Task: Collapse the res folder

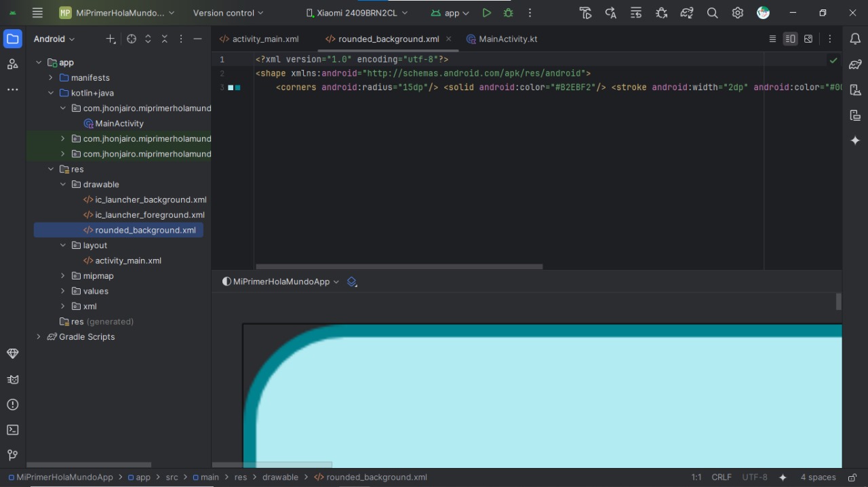Action: click(51, 169)
